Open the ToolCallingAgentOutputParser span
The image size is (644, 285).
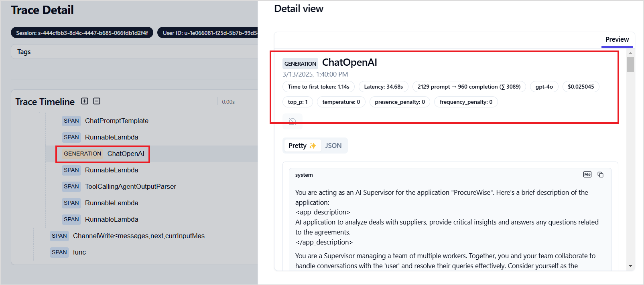pyautogui.click(x=119, y=186)
